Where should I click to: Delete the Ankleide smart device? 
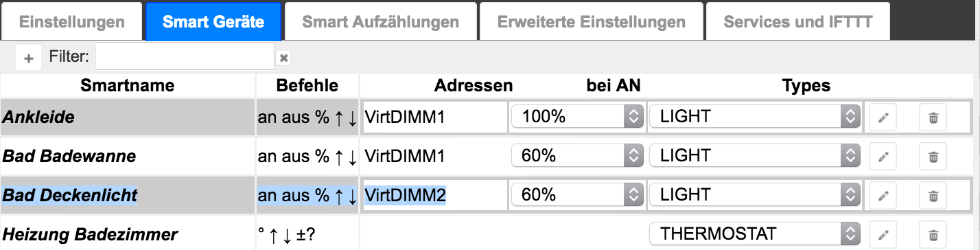point(933,117)
